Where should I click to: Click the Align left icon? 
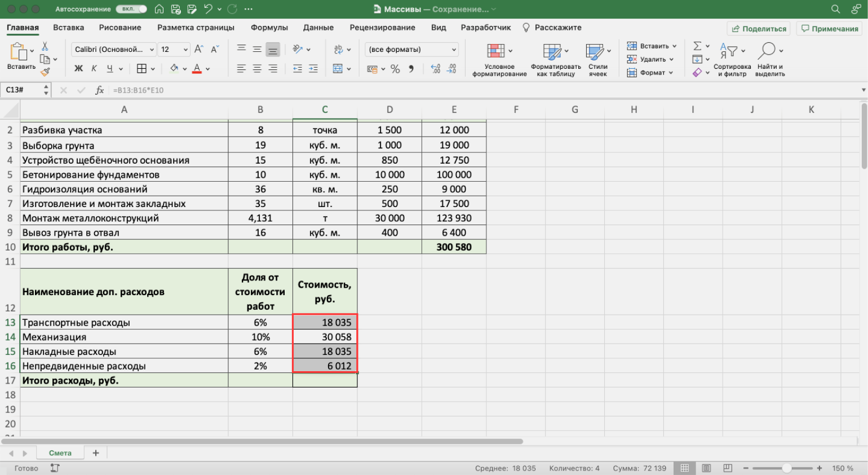pos(241,68)
